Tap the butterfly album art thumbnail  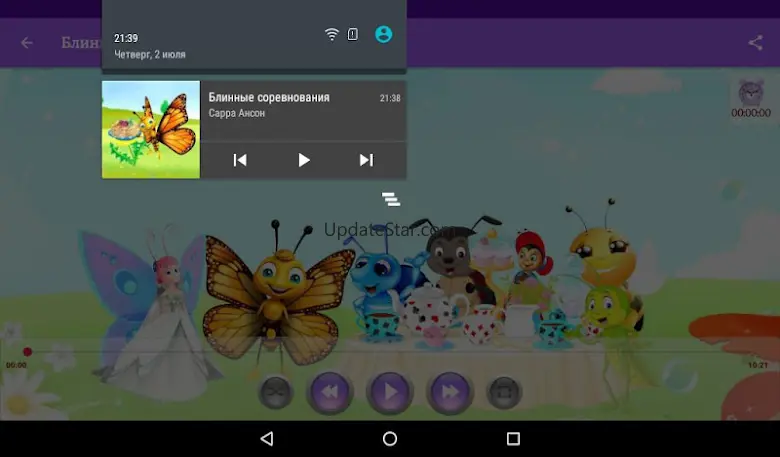(x=151, y=130)
